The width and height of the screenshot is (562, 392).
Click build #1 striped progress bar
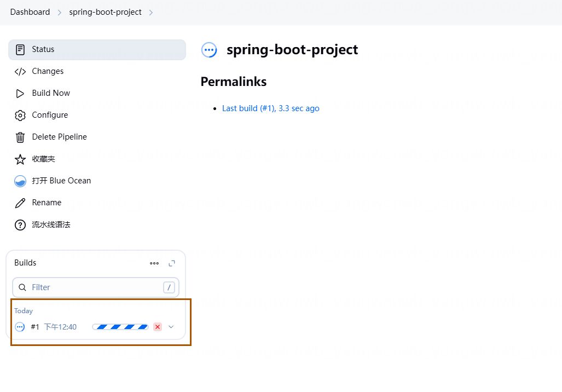[x=120, y=327]
